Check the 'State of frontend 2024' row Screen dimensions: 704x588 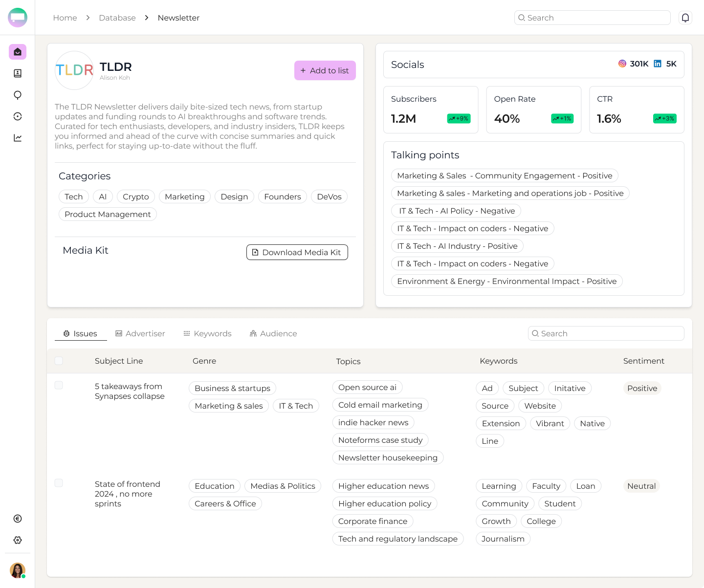[59, 483]
